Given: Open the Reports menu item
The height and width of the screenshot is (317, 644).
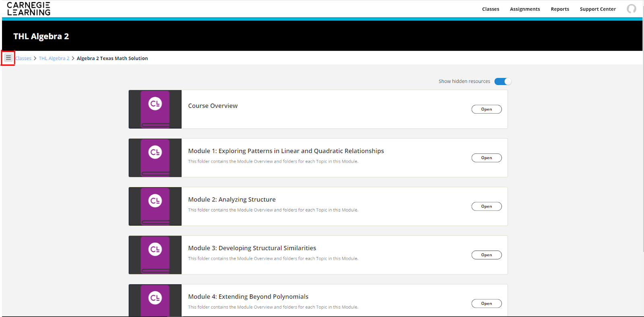Looking at the screenshot, I should tap(560, 9).
